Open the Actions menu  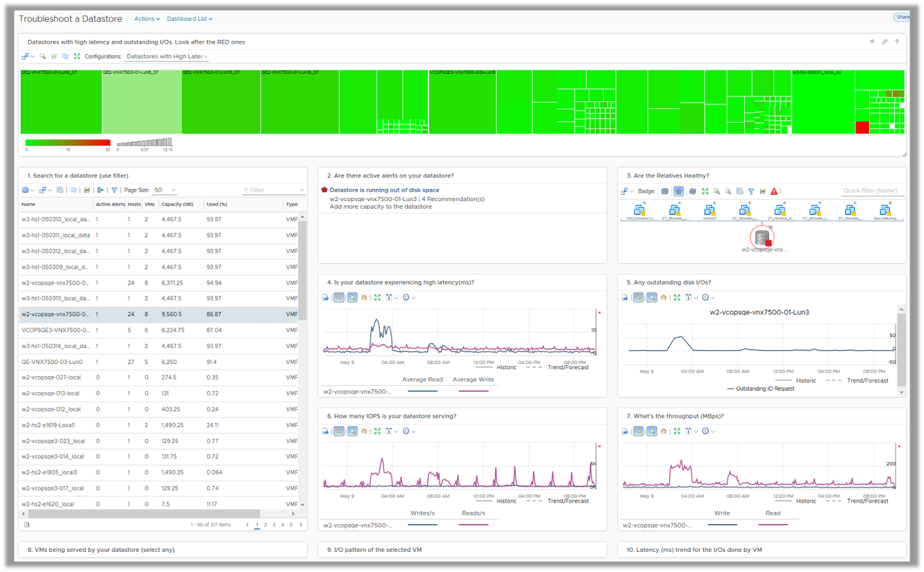tap(147, 19)
